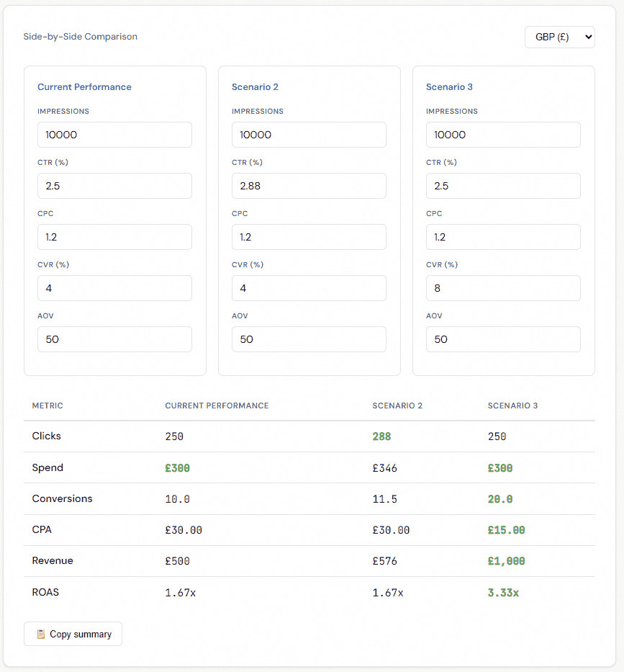624x672 pixels.
Task: Select the Current Performance card title
Action: [84, 87]
